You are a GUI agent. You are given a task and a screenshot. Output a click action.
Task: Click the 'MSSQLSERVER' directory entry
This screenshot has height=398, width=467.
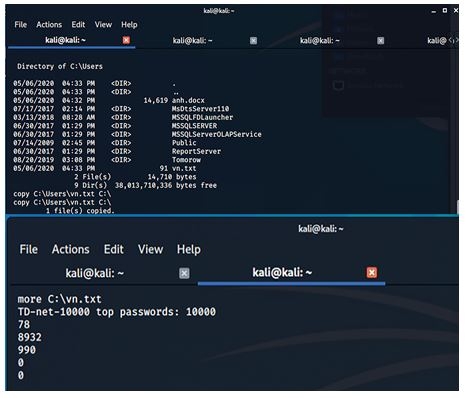[x=194, y=126]
